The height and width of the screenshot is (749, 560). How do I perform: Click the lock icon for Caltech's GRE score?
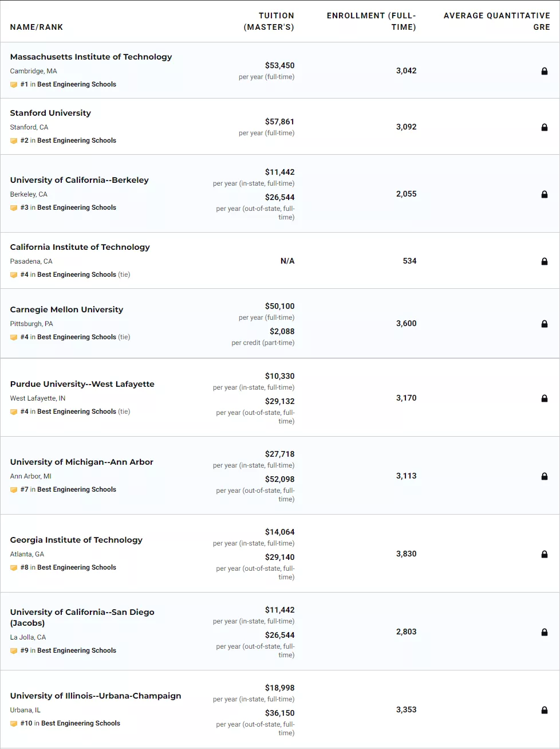(545, 261)
